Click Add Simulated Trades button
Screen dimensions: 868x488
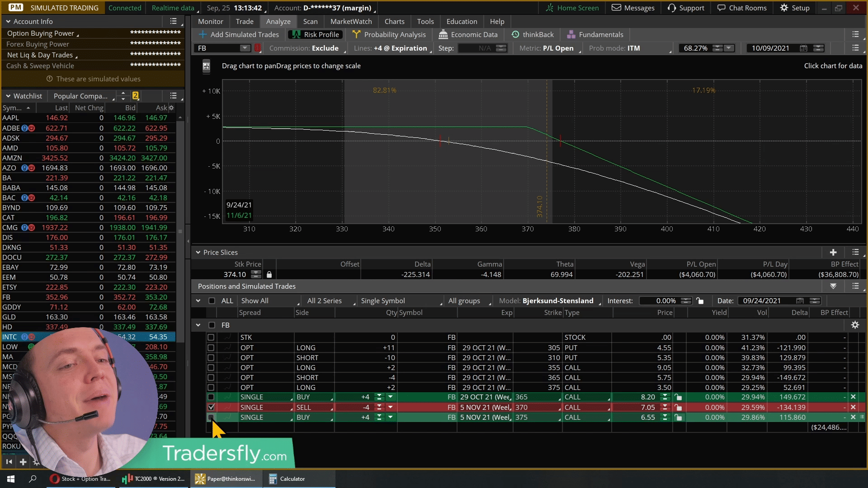coord(239,34)
